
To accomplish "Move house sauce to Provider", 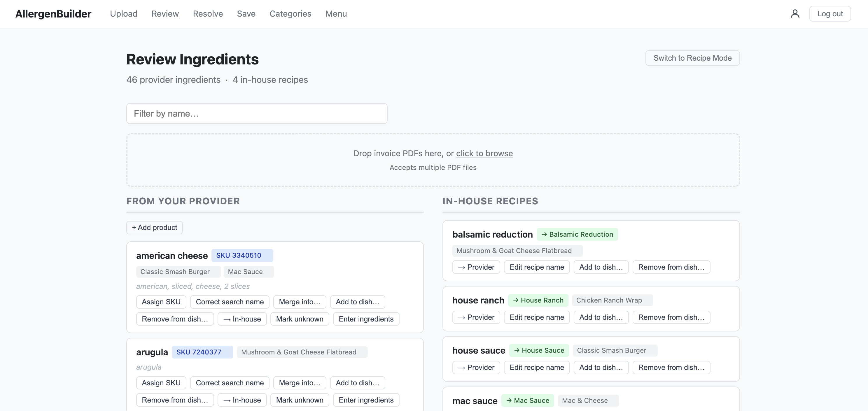I will [476, 368].
